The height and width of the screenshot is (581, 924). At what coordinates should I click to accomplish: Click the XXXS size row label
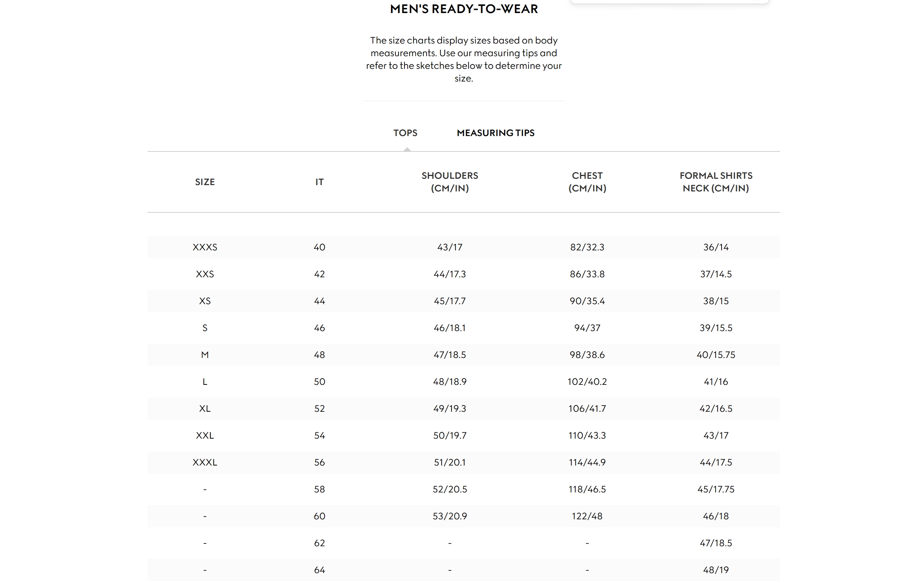click(205, 247)
